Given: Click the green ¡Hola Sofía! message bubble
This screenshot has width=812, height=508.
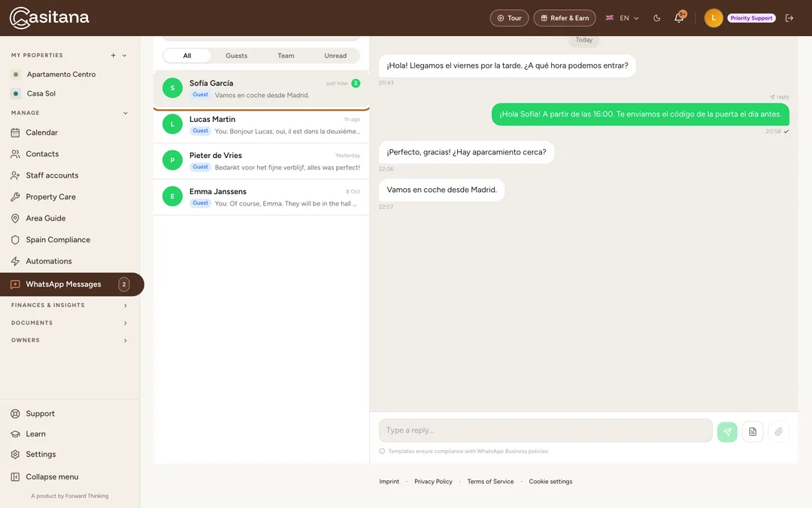Looking at the screenshot, I should click(640, 114).
